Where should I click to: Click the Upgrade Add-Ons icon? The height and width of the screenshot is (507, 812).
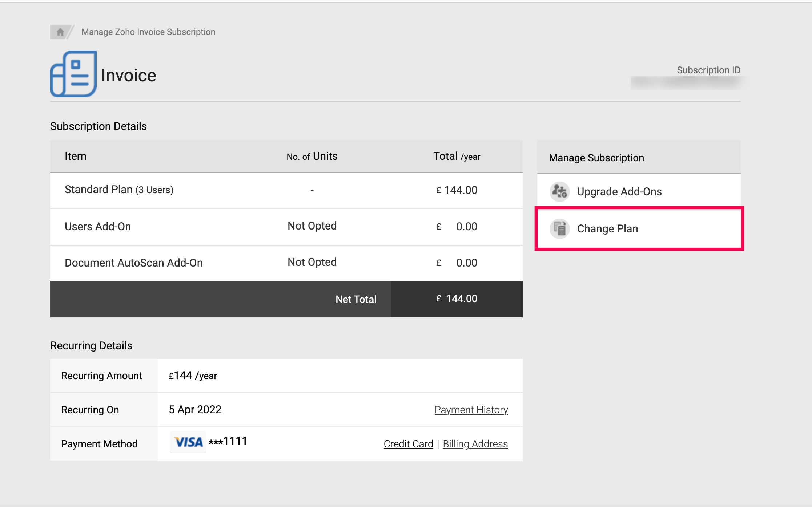[560, 191]
